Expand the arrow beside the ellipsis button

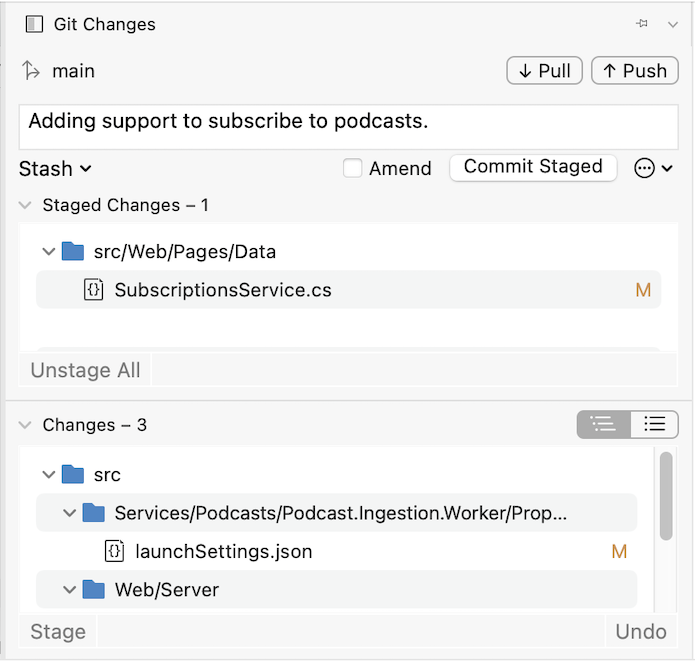[x=667, y=168]
